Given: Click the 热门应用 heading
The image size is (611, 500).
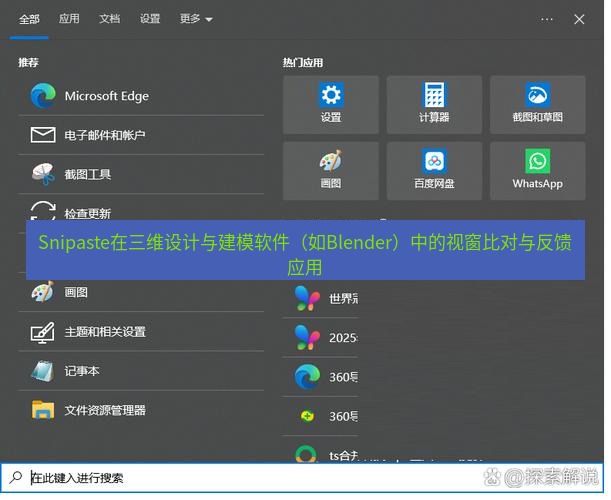Looking at the screenshot, I should click(x=303, y=62).
